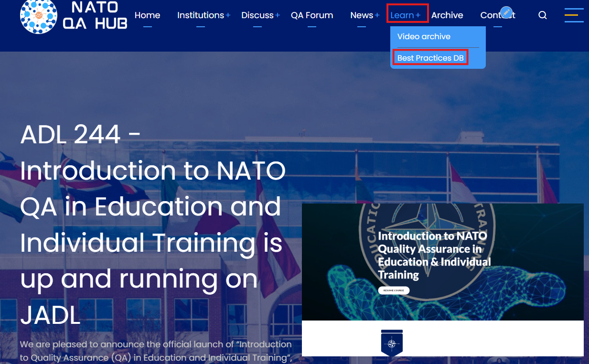
Task: Switch to the QA Forum section
Action: click(x=312, y=15)
